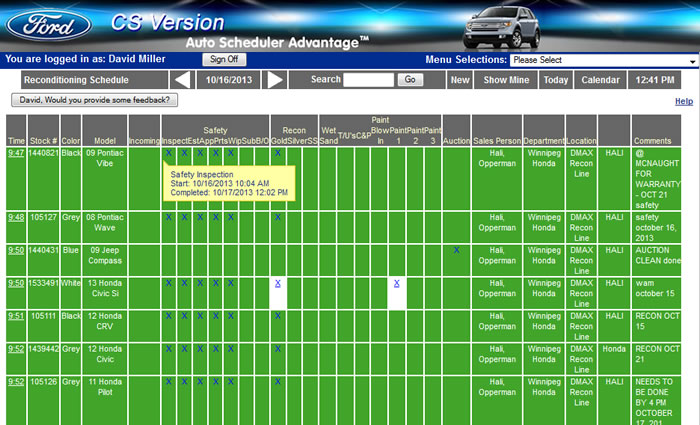Open the Menu Selections dropdown
Viewport: 700px width, 425px height.
[x=603, y=60]
